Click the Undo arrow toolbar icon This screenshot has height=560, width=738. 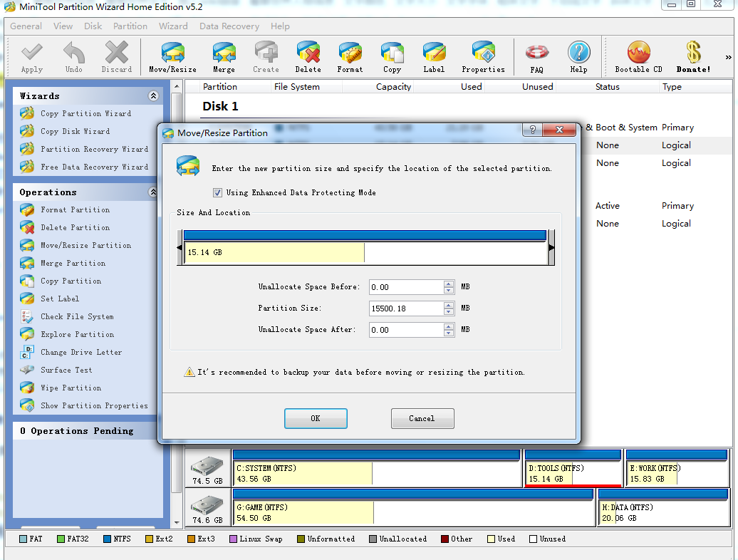pyautogui.click(x=74, y=52)
